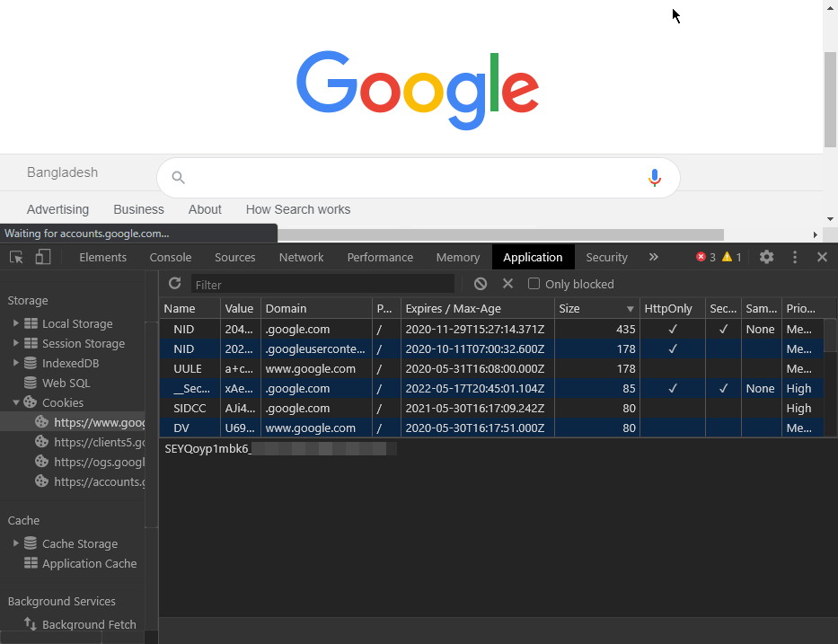Switch to the Network tab

pyautogui.click(x=301, y=257)
